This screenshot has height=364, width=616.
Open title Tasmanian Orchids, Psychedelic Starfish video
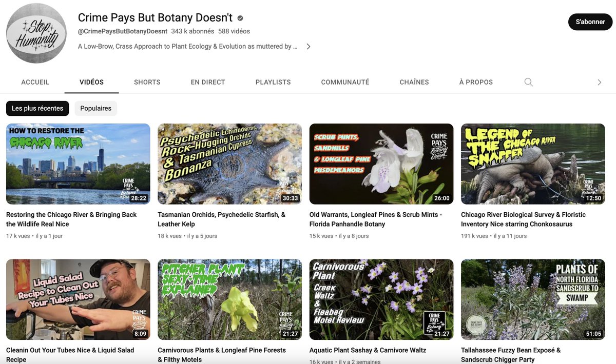(x=221, y=219)
